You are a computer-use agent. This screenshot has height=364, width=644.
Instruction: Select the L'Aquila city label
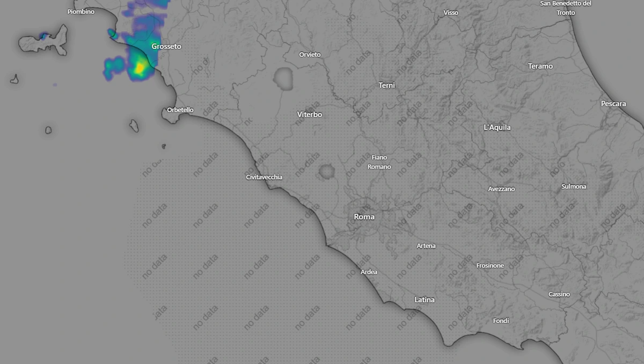coord(497,127)
